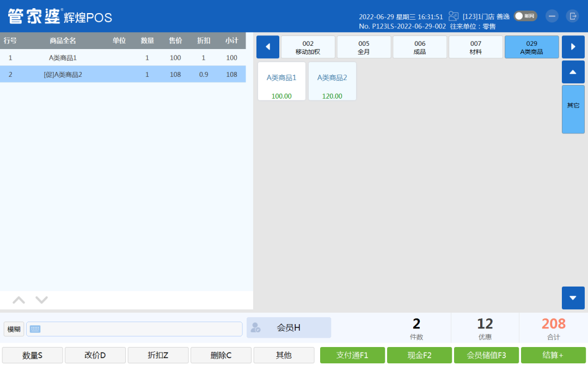Click the product search input field
Screen dimensions: 588x365
click(x=142, y=329)
